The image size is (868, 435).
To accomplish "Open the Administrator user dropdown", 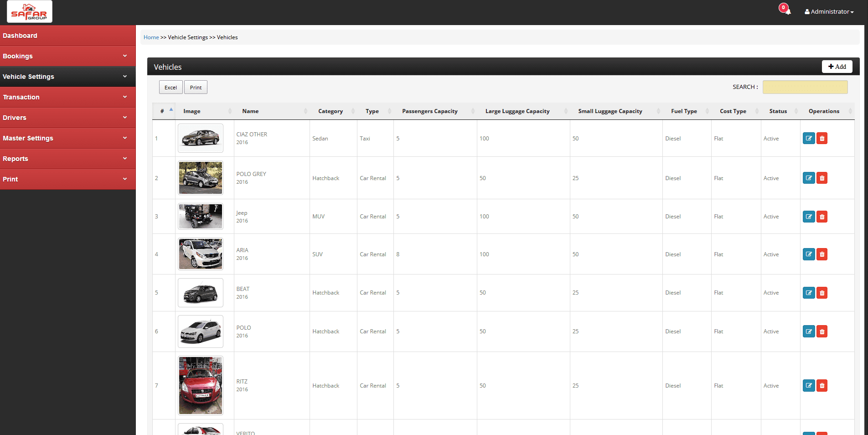I will pos(829,12).
